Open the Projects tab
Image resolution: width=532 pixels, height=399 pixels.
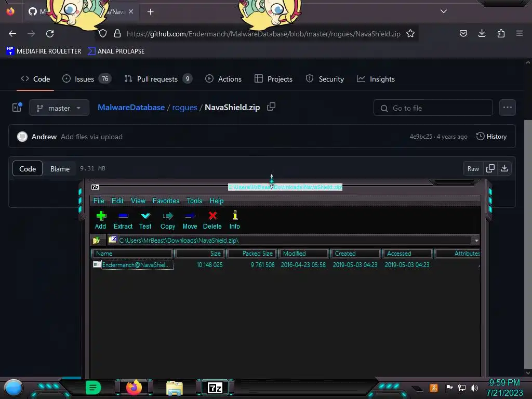(x=273, y=79)
